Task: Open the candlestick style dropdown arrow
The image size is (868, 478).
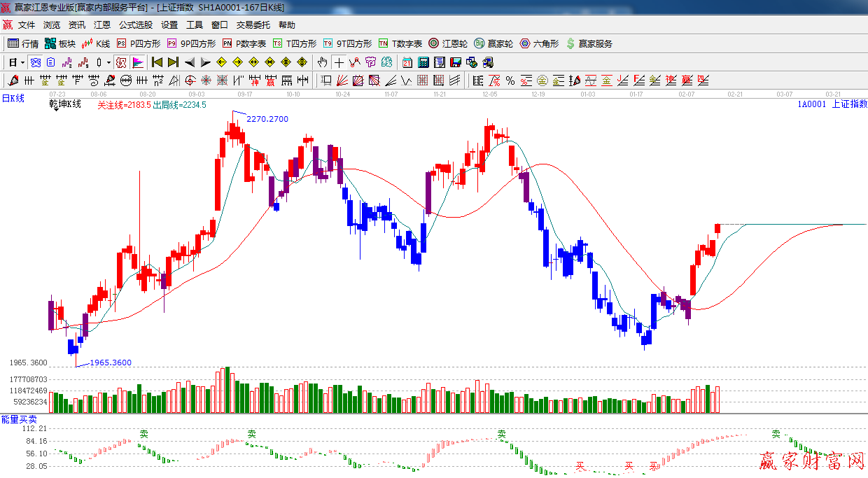Action: click(108, 62)
